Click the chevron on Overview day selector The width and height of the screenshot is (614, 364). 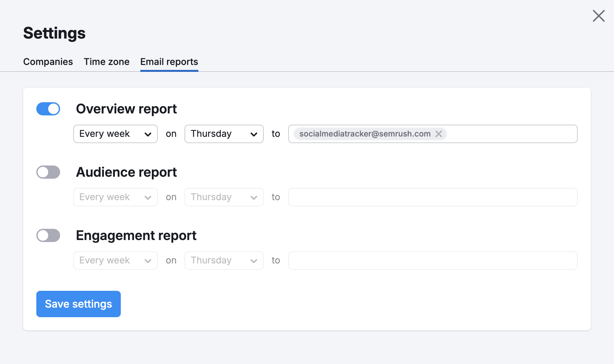[254, 134]
